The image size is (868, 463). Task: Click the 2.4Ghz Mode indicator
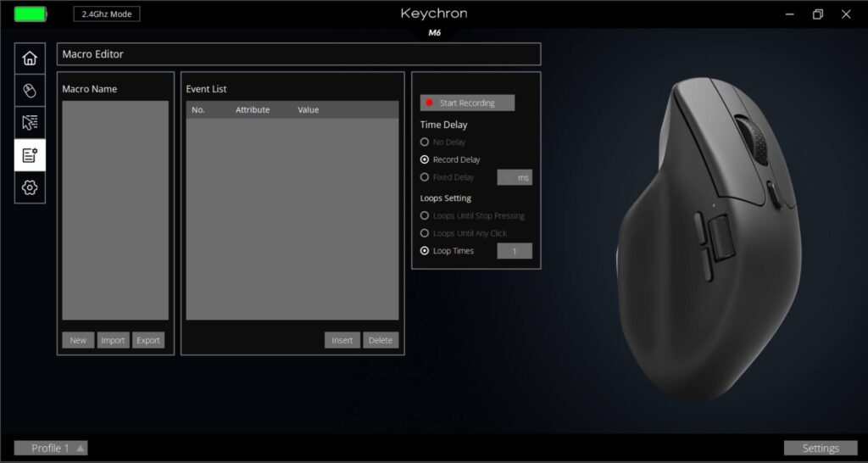tap(107, 14)
